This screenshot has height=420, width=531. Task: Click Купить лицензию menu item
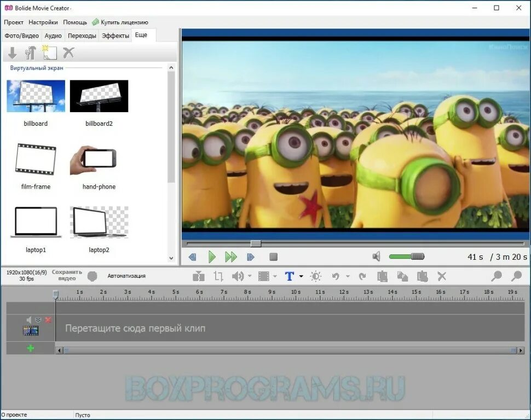(120, 22)
